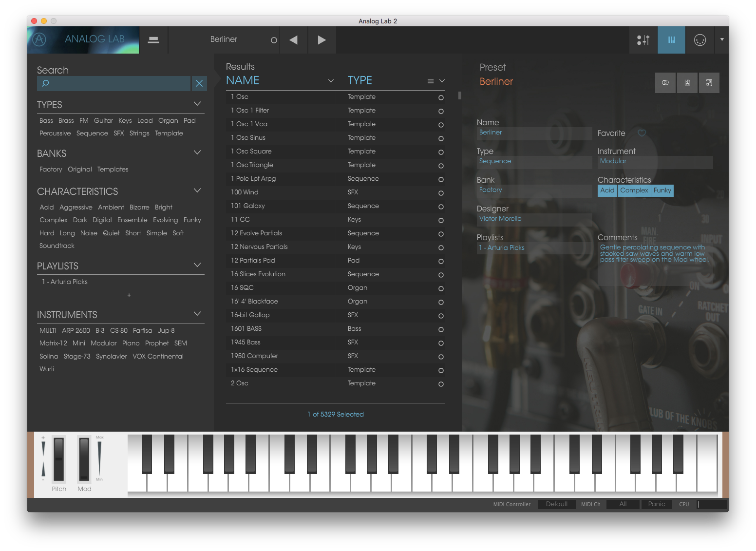Screen dimensions: 756x551
Task: Open the mixer/controls view icon
Action: pos(643,40)
